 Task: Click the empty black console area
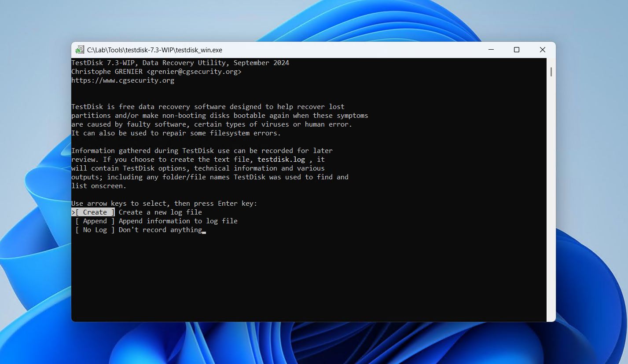[308, 277]
